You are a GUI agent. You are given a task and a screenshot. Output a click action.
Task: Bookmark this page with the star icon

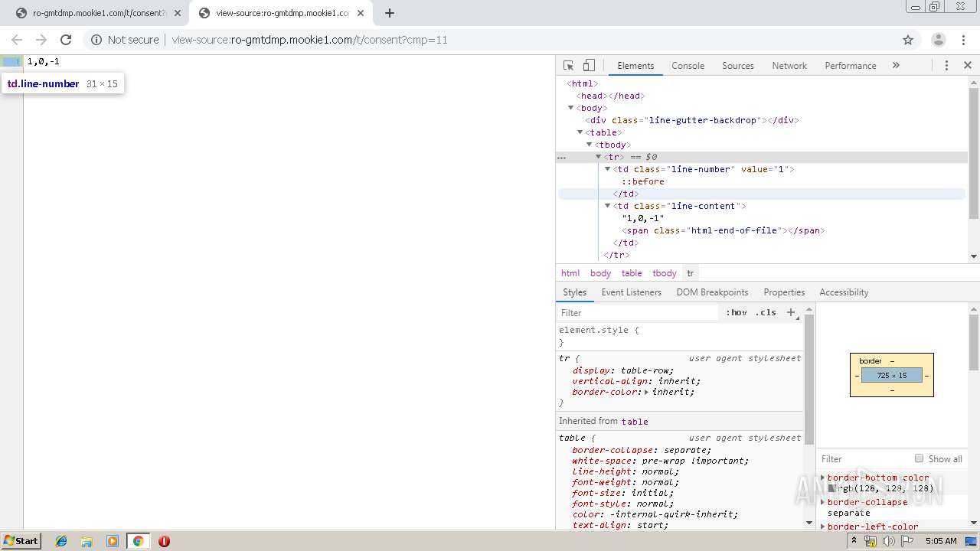click(x=908, y=40)
